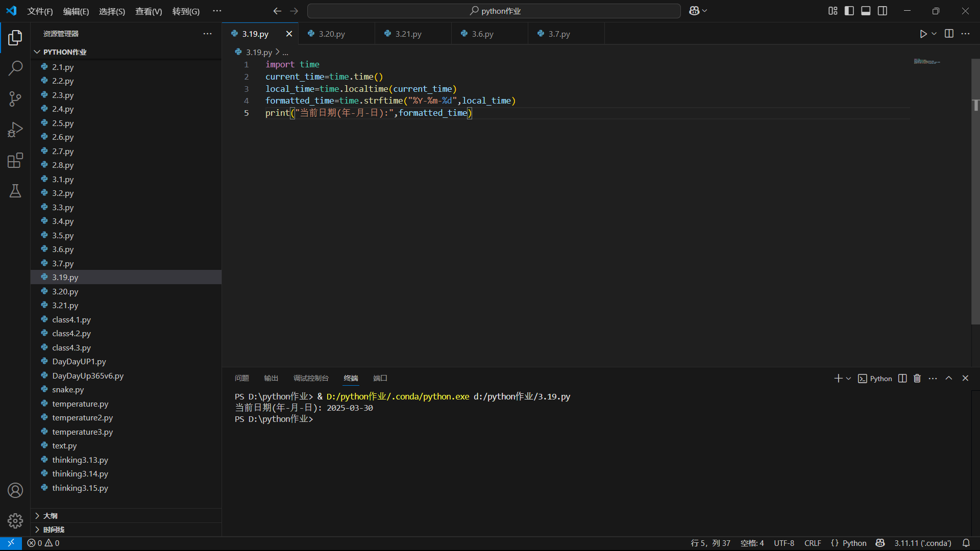Switch to the 3.20.py editor tab
The height and width of the screenshot is (551, 980).
pos(332,34)
